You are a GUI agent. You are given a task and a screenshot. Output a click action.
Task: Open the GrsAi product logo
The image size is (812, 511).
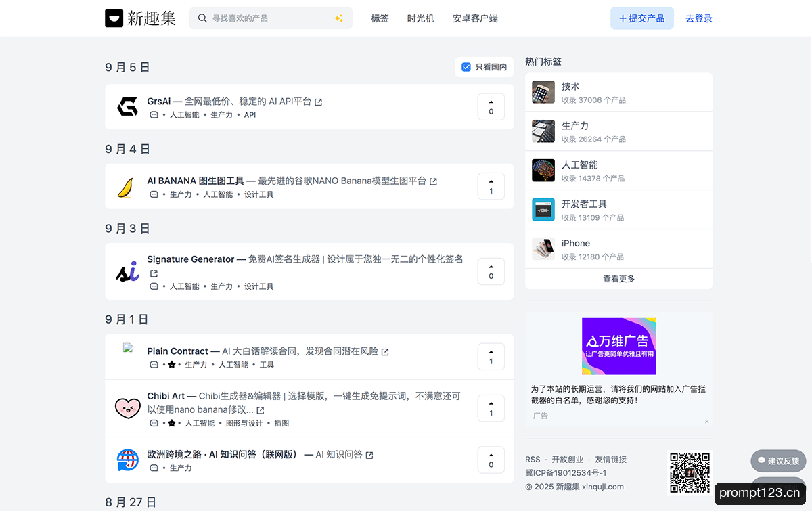tap(127, 107)
